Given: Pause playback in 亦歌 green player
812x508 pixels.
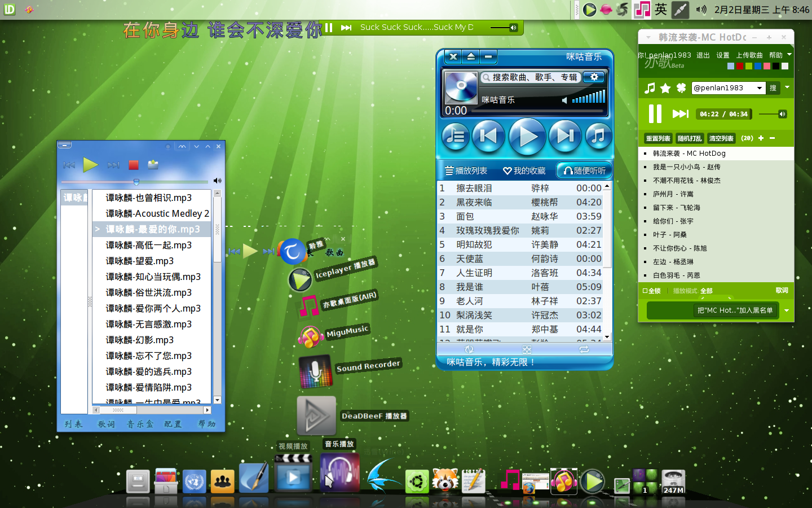Looking at the screenshot, I should coord(655,114).
